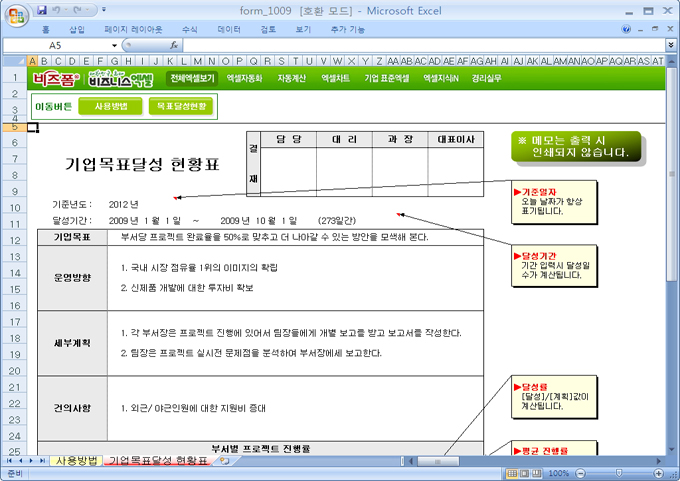Click the 건의사항 label cell
Viewport: 680px width, 481px height.
(x=72, y=408)
